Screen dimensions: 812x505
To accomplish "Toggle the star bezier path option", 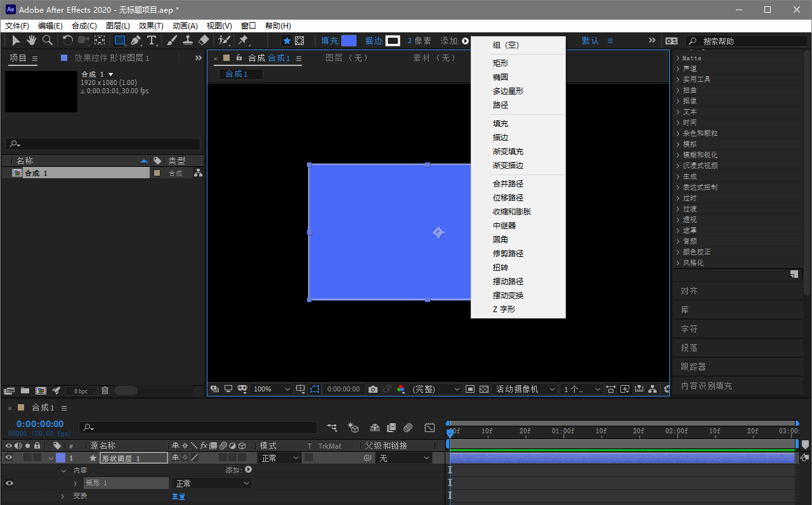I will click(287, 41).
